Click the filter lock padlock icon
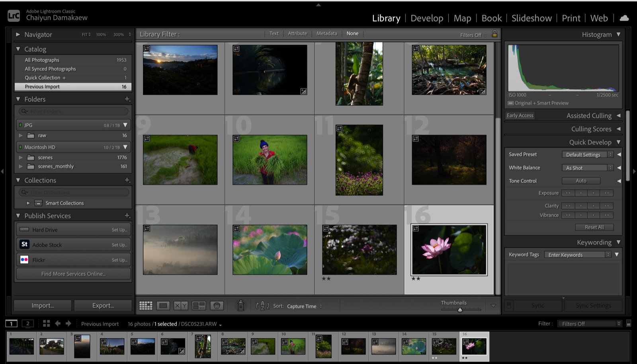This screenshot has height=364, width=637. [494, 34]
